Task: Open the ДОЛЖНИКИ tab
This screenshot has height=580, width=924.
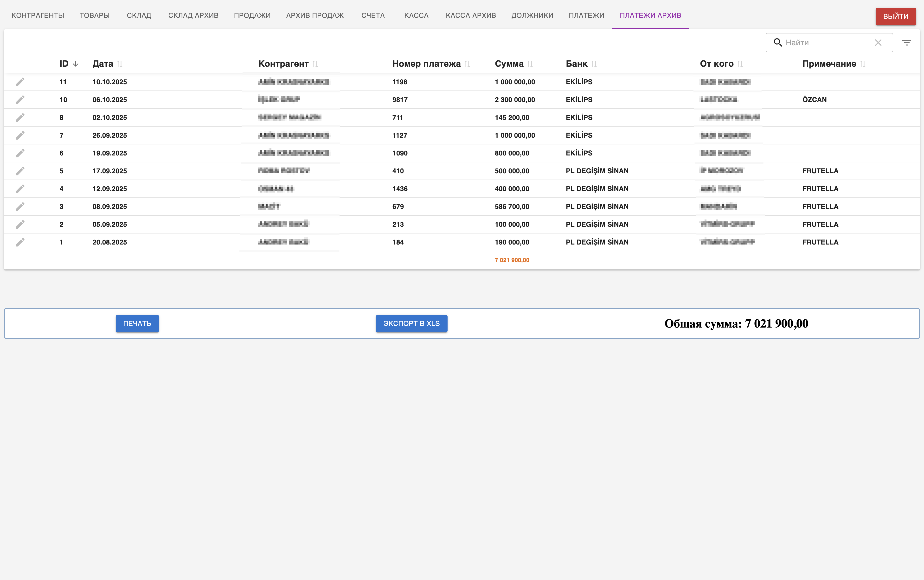Action: (x=532, y=15)
